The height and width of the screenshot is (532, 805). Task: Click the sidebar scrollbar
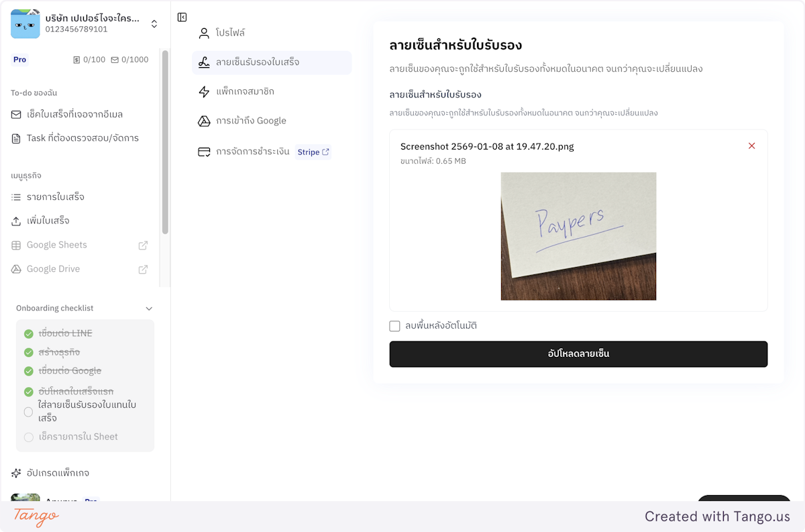coord(165,142)
